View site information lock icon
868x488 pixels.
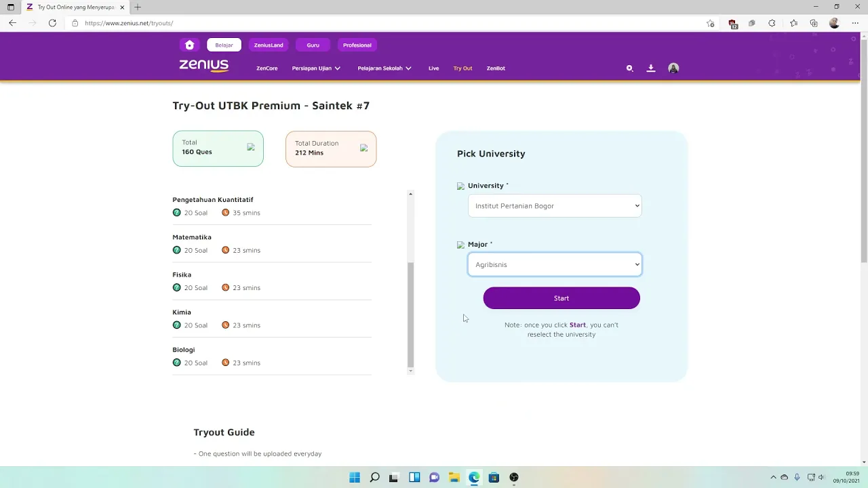coord(75,23)
